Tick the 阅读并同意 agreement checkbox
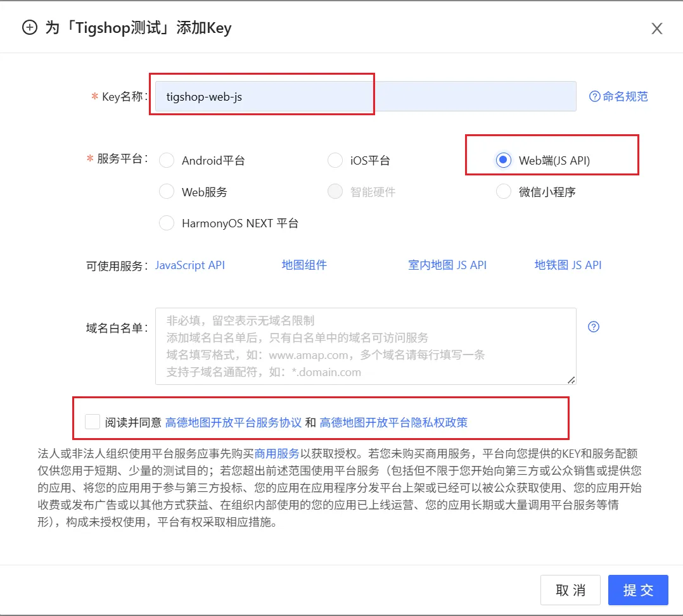The image size is (683, 616). (x=93, y=422)
